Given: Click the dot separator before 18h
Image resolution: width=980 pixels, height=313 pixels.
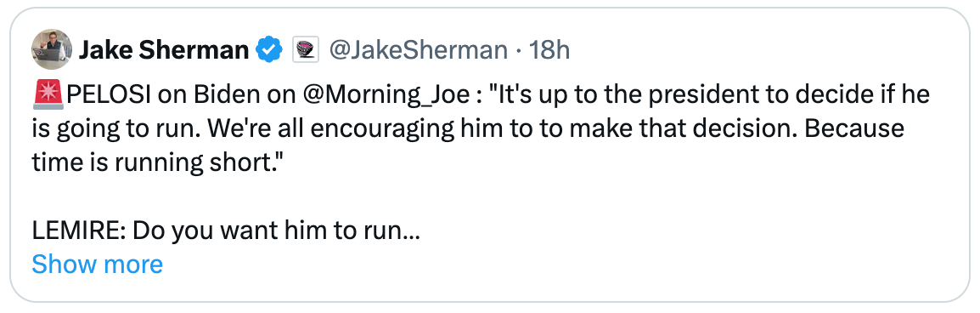Looking at the screenshot, I should (x=519, y=51).
